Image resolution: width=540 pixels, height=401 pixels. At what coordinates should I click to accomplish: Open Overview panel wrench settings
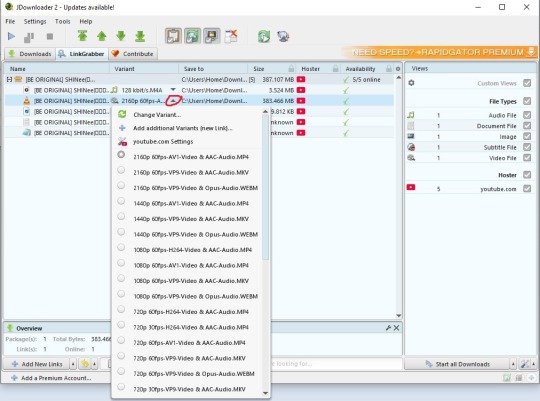(388, 328)
